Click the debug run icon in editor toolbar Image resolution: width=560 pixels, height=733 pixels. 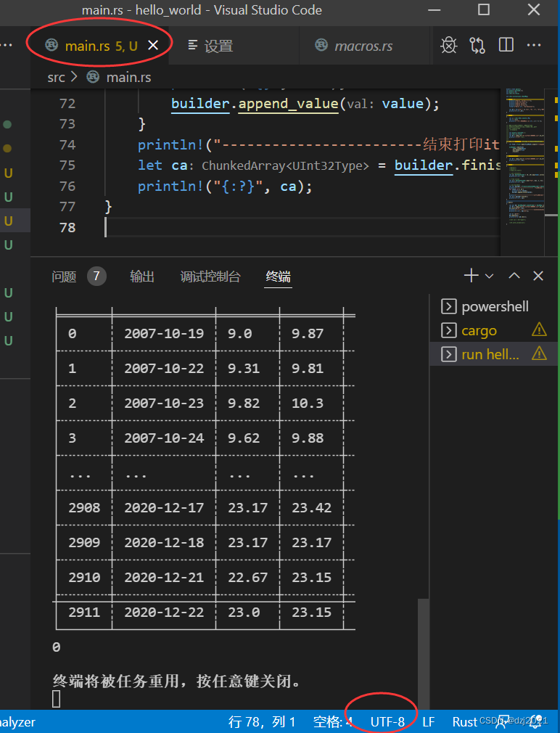(x=449, y=45)
